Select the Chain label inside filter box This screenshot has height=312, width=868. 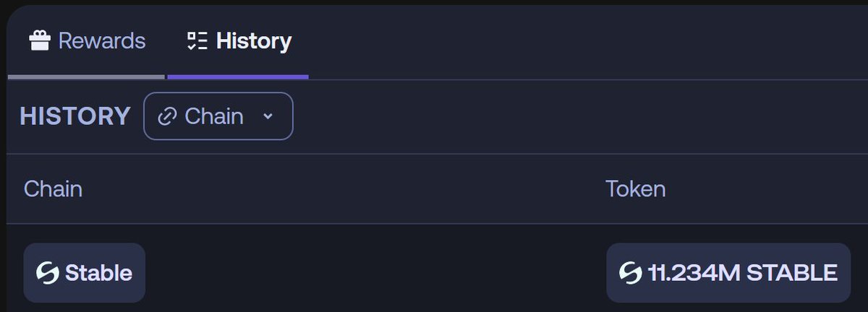pyautogui.click(x=214, y=116)
